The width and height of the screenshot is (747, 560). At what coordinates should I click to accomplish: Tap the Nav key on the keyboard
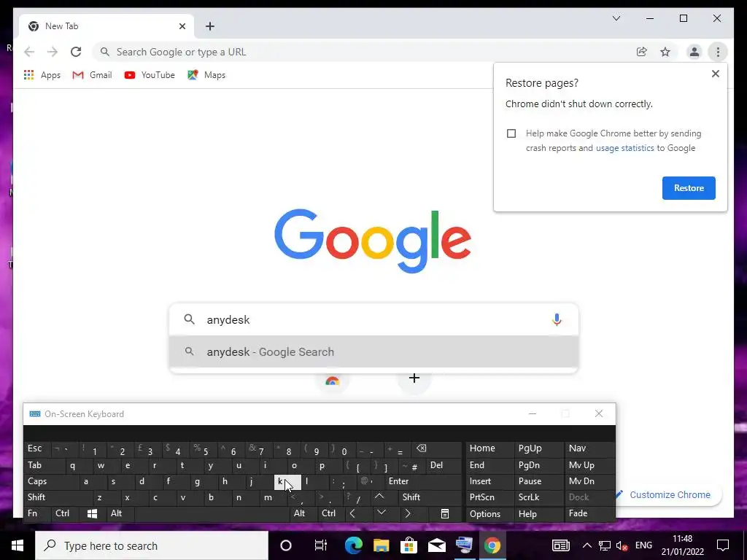(589, 448)
